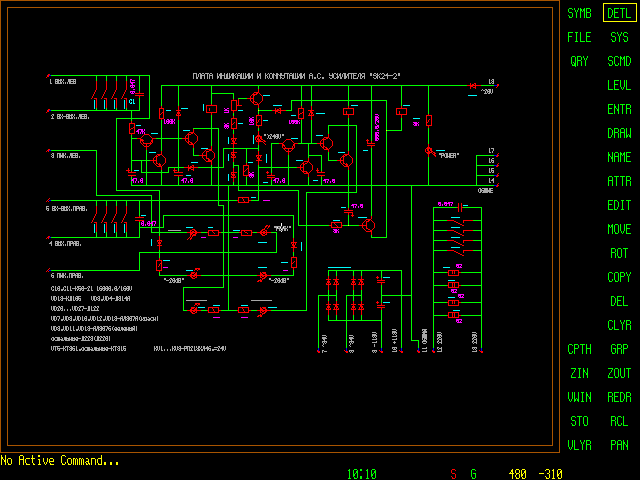Screen dimensions: 640x480
Task: Pick the MOVE command
Action: click(x=619, y=229)
